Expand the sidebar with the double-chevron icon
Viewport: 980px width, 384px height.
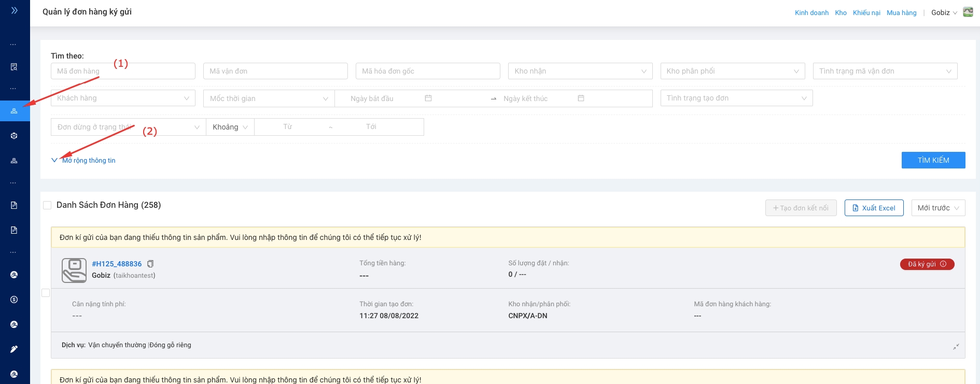tap(15, 10)
